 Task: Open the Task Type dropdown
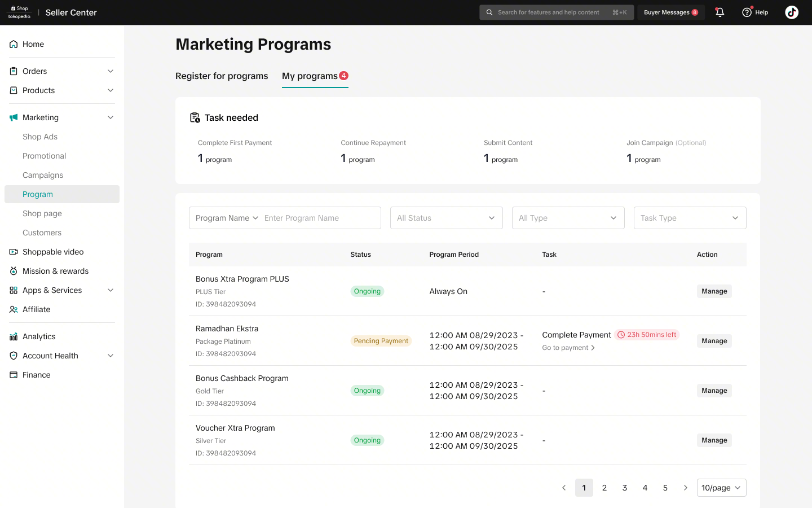tap(690, 218)
